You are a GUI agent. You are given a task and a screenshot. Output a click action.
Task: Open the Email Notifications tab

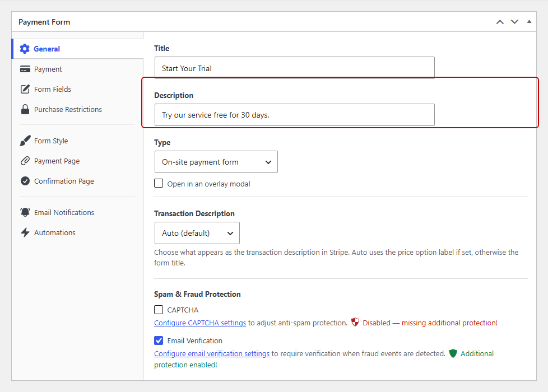point(77,212)
